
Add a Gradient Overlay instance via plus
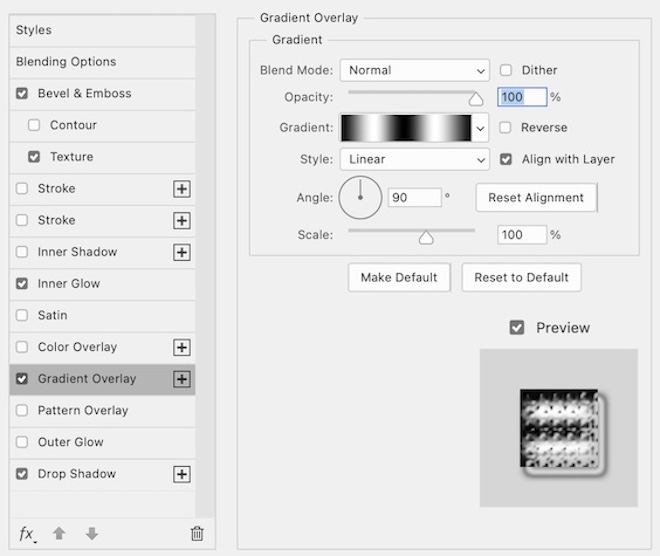[182, 379]
